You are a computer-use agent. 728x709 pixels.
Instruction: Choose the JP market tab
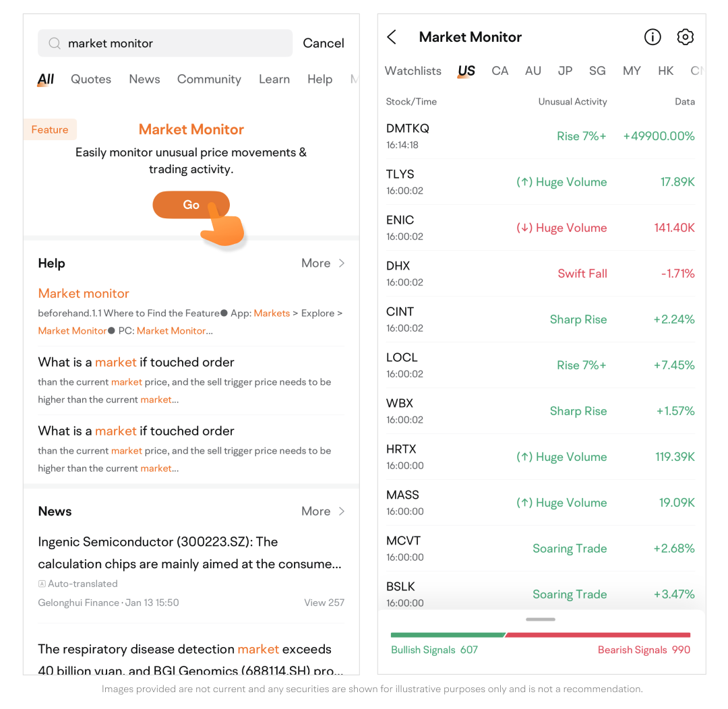tap(565, 71)
